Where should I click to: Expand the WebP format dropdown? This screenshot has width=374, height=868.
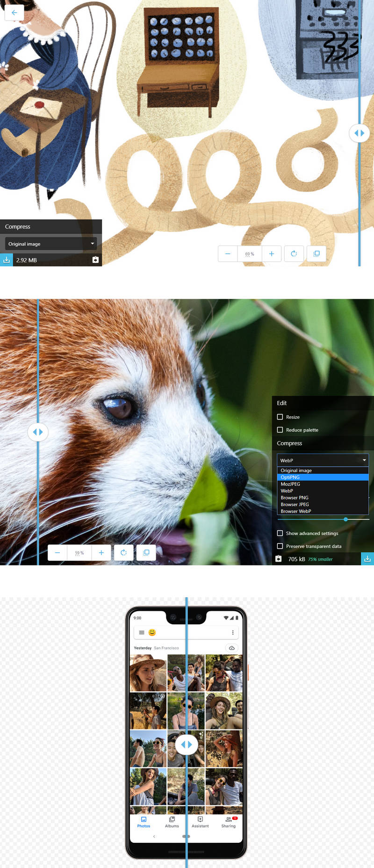coord(323,460)
